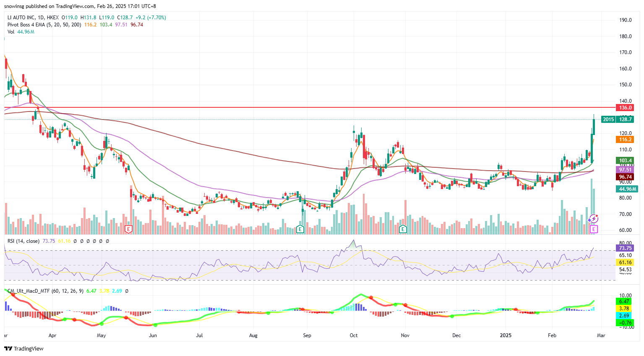Click the 70.00 price axis tick
Screen dimensions: 644x356
click(x=626, y=214)
